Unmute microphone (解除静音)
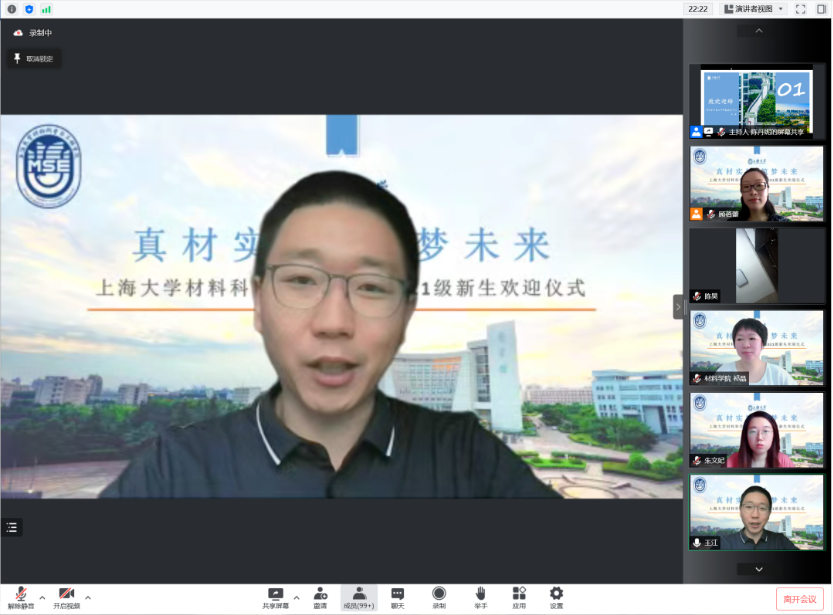The width and height of the screenshot is (833, 615). (x=20, y=594)
